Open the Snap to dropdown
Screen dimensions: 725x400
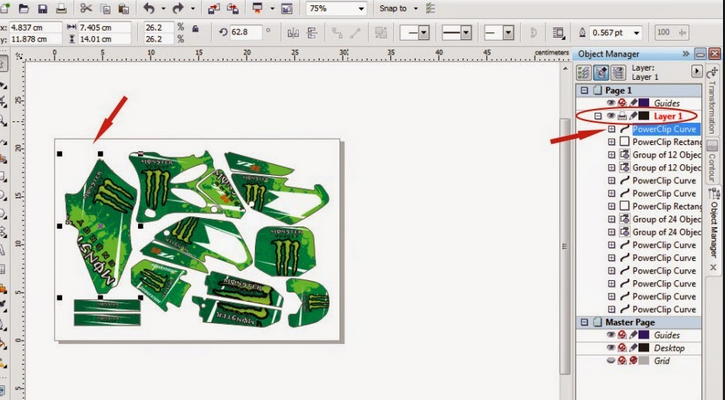[x=416, y=8]
